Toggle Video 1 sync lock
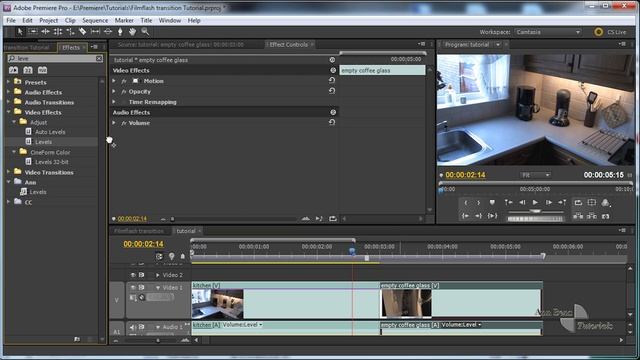 [141, 288]
